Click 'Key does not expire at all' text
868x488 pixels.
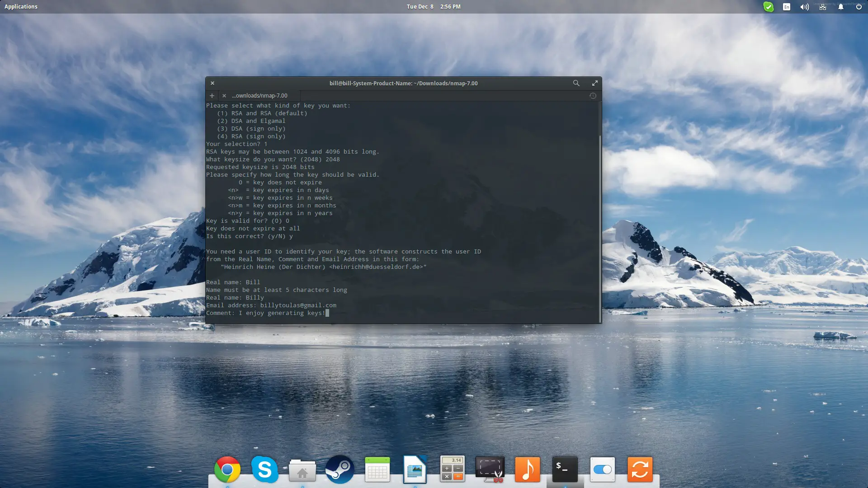(253, 229)
